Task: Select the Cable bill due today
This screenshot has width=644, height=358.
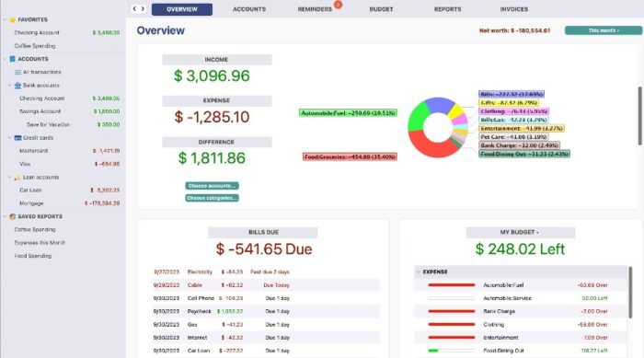Action: click(x=266, y=285)
